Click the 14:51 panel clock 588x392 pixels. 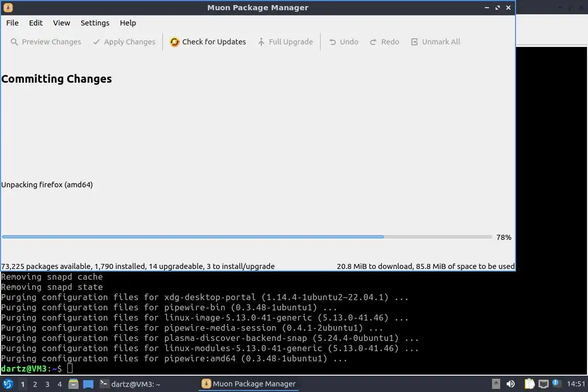[576, 384]
